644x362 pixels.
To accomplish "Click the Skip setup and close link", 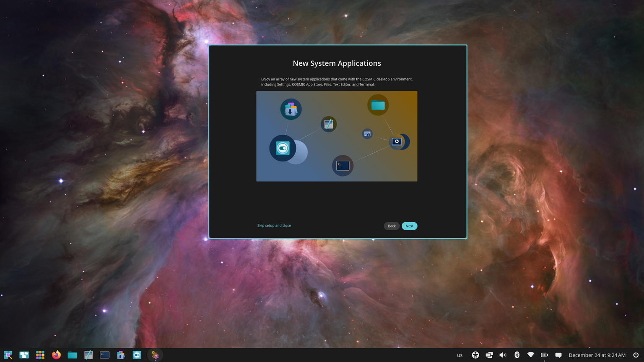I will tap(274, 225).
